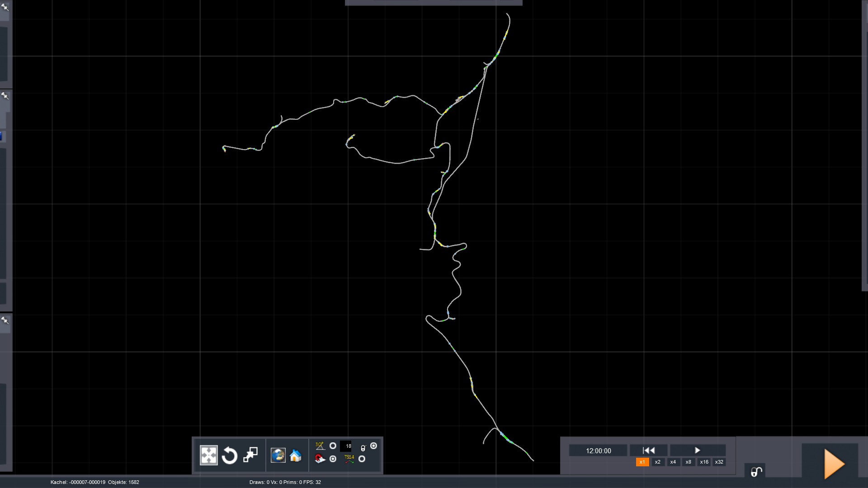The width and height of the screenshot is (868, 488).
Task: Expand top-left panel via its pin icon
Action: coord(5,7)
